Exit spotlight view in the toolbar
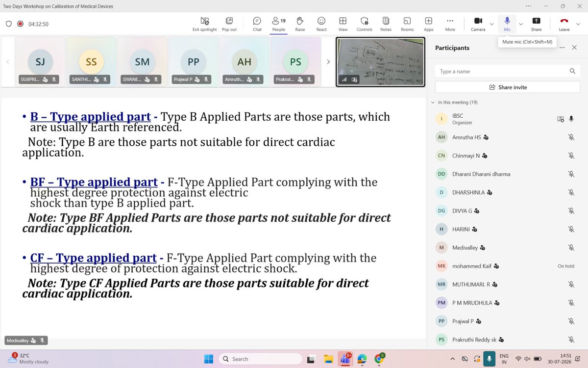The image size is (588, 368). [x=205, y=24]
